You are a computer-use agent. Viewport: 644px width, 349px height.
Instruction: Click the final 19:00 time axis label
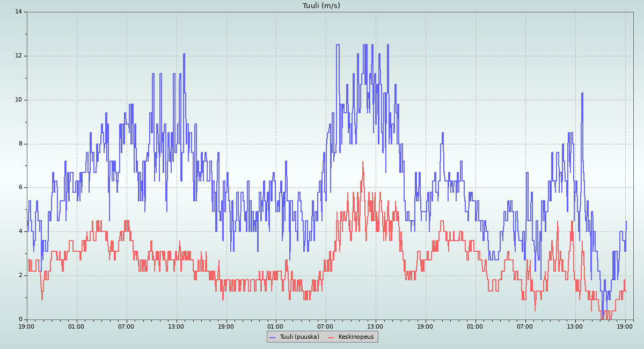(x=625, y=326)
